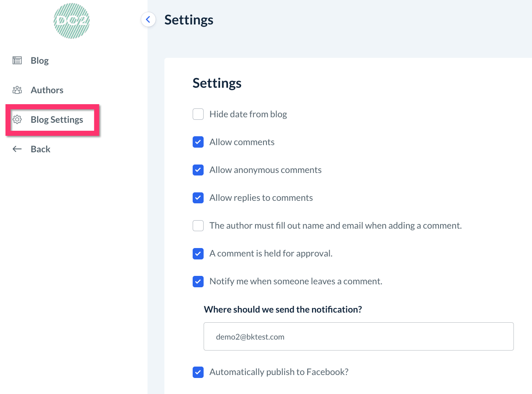Click the Allow anonymous comments label text
This screenshot has height=394, width=532.
click(265, 170)
